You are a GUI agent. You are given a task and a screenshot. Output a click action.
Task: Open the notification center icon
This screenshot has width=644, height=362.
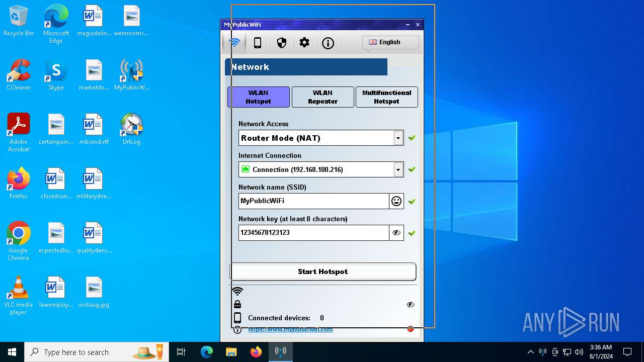(627, 352)
